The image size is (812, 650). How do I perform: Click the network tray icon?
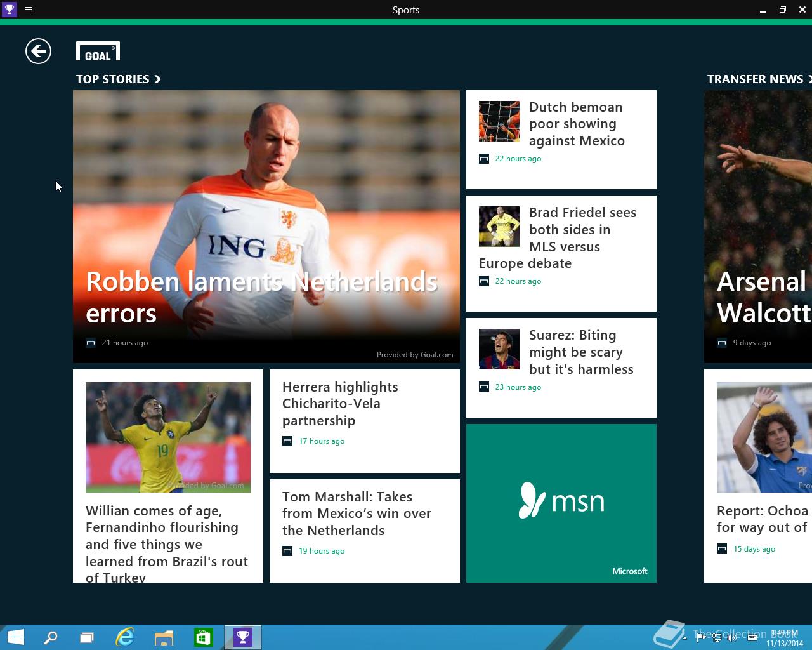coord(717,637)
